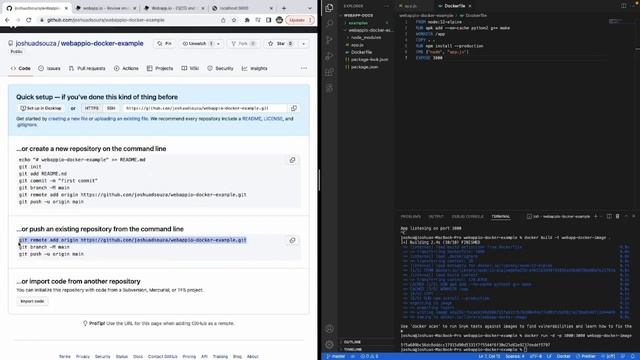Collapse the WEBAPP-DOCS explorer section
640x360 pixels.
357,15
